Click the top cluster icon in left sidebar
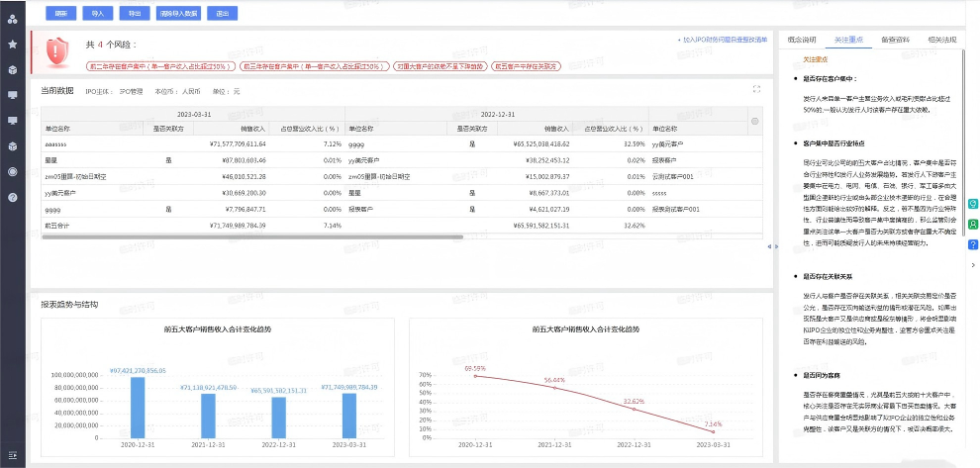 point(12,19)
